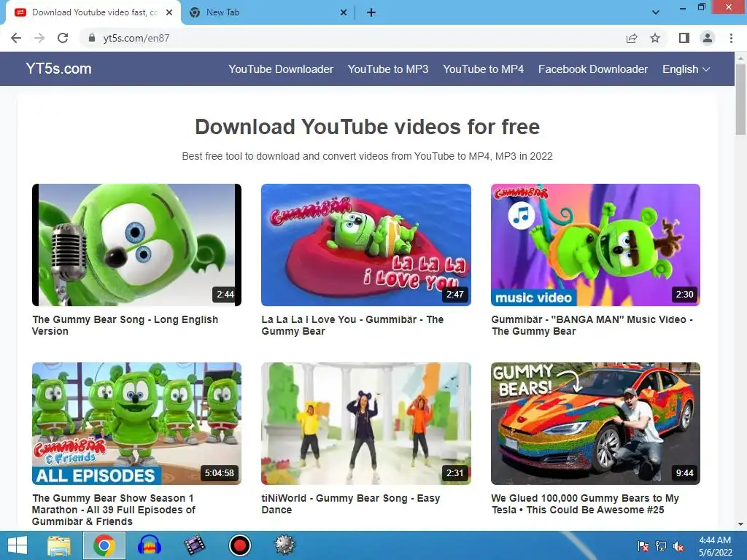Click title tiNiWorld - Gummy Bear Song - Easy Dance
The image size is (747, 560).
click(x=351, y=504)
